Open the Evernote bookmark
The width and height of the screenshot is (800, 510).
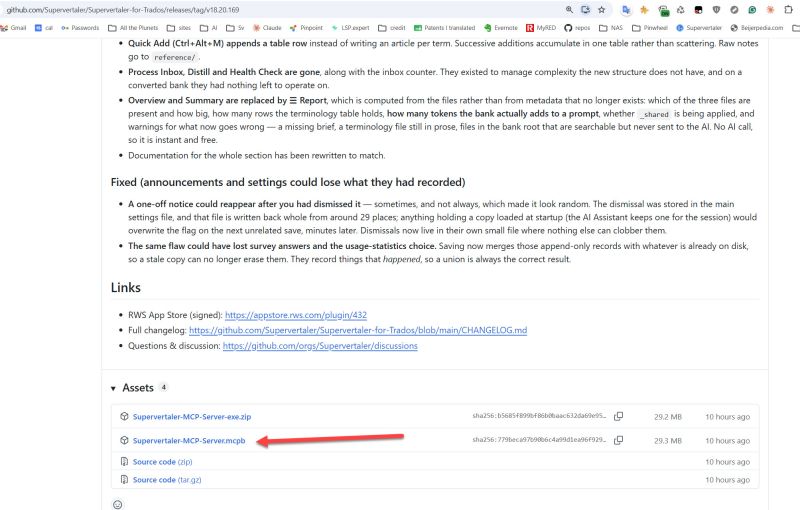[501, 28]
